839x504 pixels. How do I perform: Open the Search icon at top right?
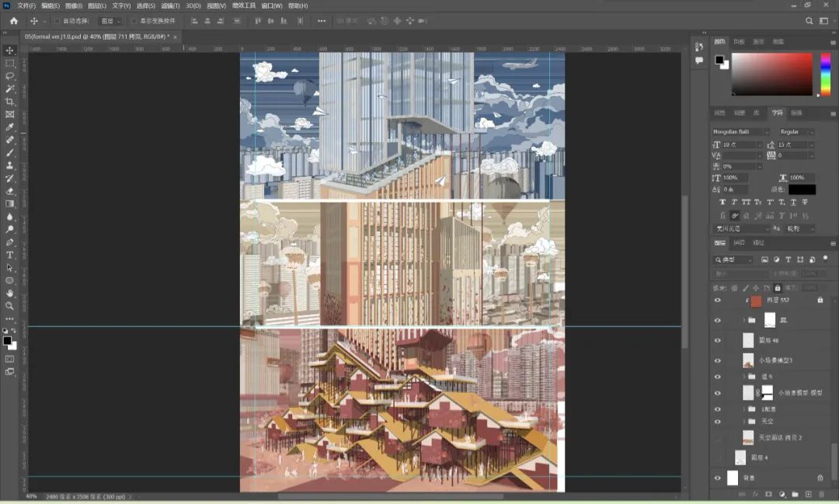pos(809,21)
